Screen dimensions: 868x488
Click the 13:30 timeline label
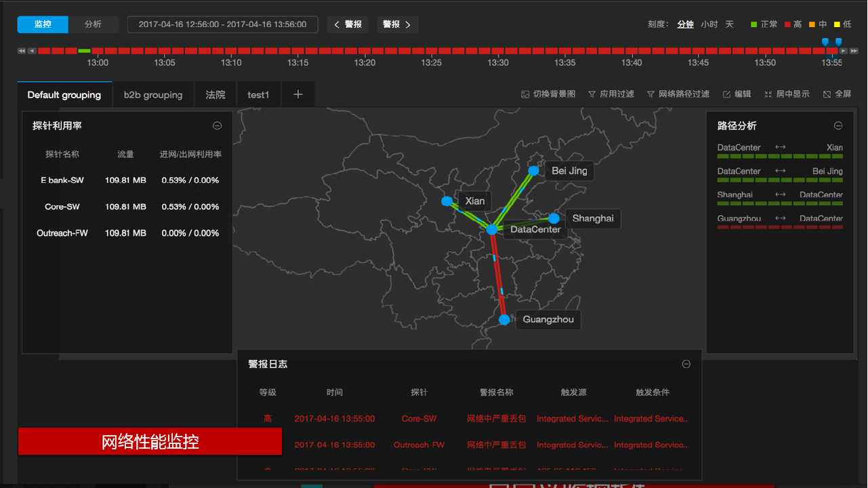(x=498, y=62)
